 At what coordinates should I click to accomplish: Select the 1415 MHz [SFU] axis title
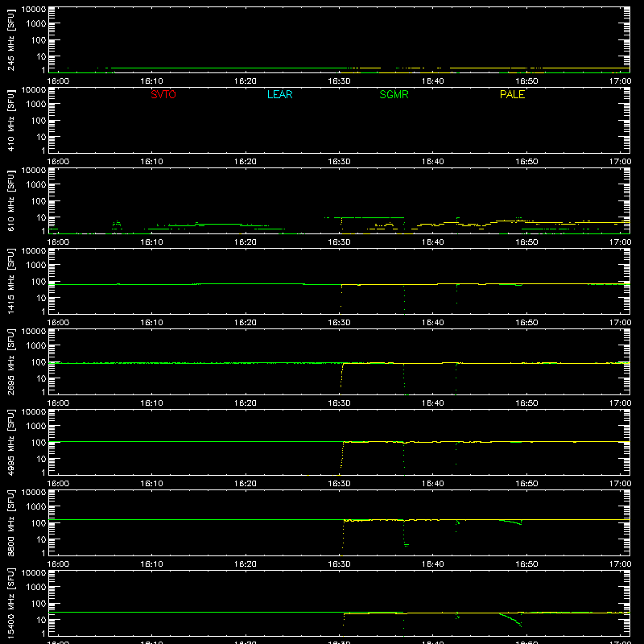(11, 281)
